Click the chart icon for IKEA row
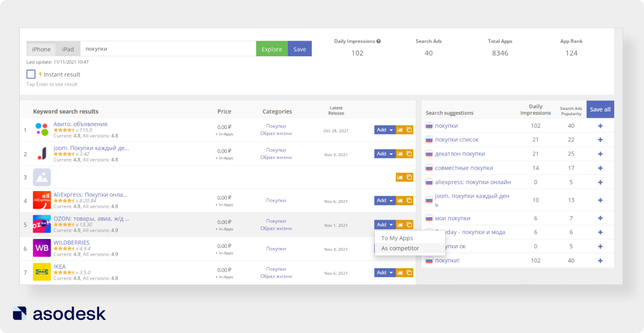Screen dimensions: 644x333 pos(400,273)
